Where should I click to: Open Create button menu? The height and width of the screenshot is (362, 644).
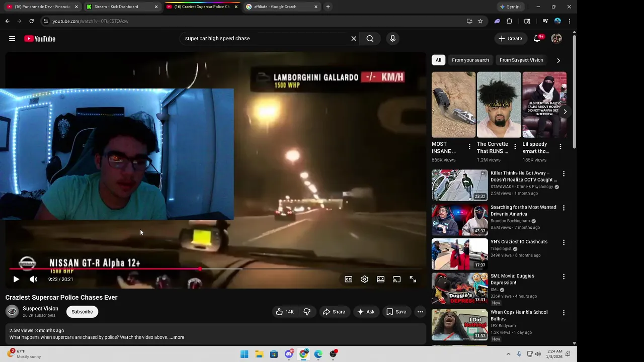[x=510, y=38]
